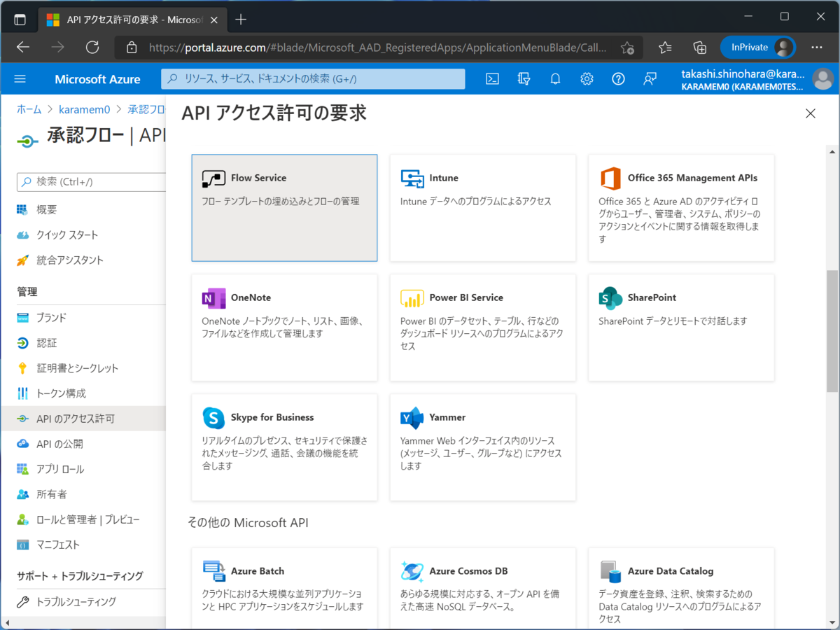Select the Azure Batch icon
840x630 pixels.
coord(213,571)
